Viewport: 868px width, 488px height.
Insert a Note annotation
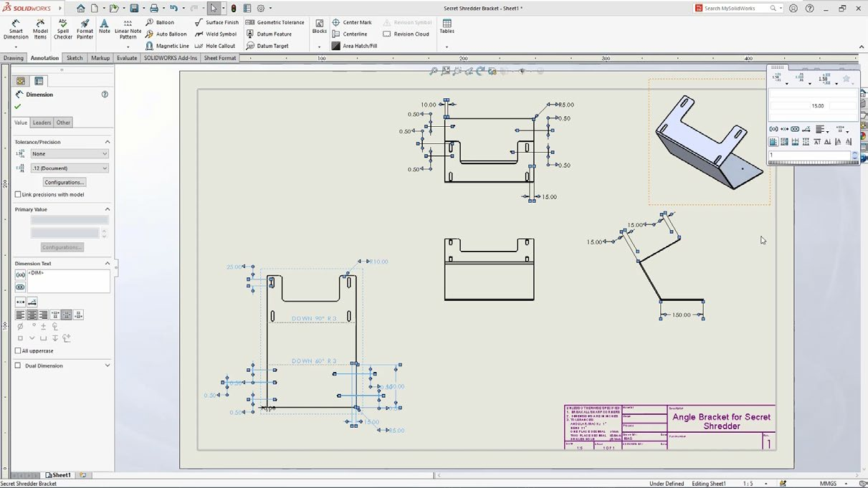105,27
